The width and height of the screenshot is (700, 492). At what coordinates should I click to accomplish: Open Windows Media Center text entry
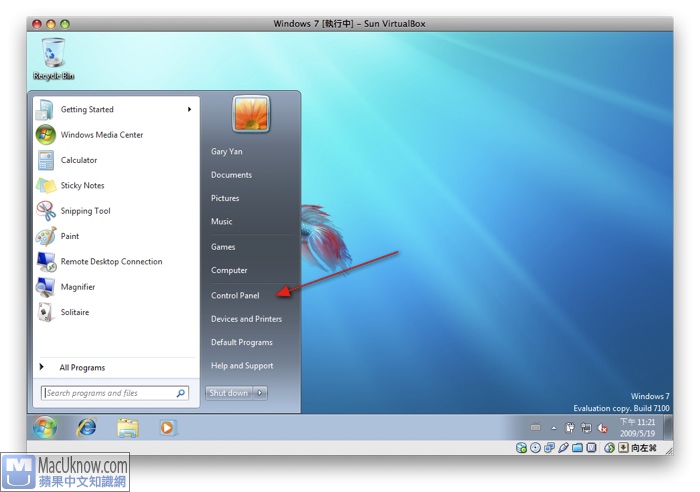pyautogui.click(x=102, y=135)
